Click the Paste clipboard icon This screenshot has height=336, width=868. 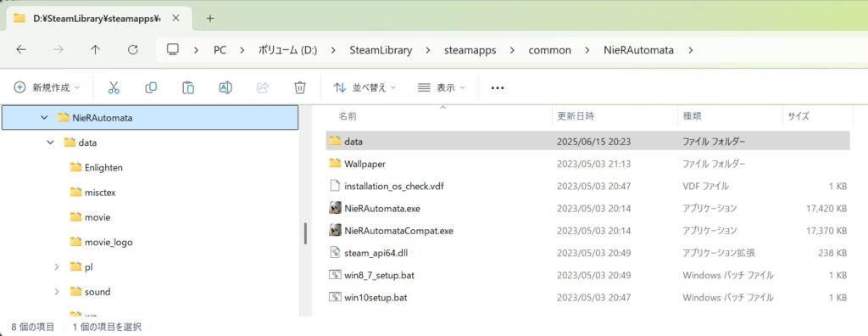(188, 87)
